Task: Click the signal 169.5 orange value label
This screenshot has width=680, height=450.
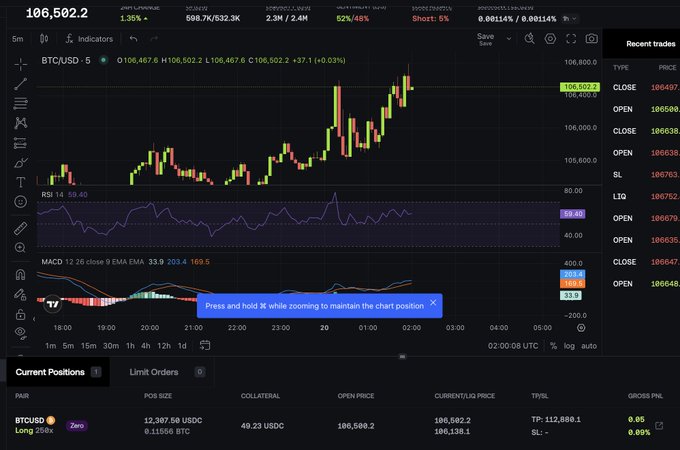Action: click(x=573, y=284)
